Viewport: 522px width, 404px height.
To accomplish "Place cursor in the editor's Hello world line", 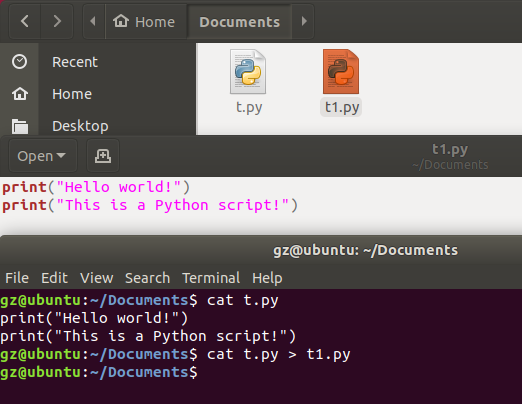I will pyautogui.click(x=96, y=187).
